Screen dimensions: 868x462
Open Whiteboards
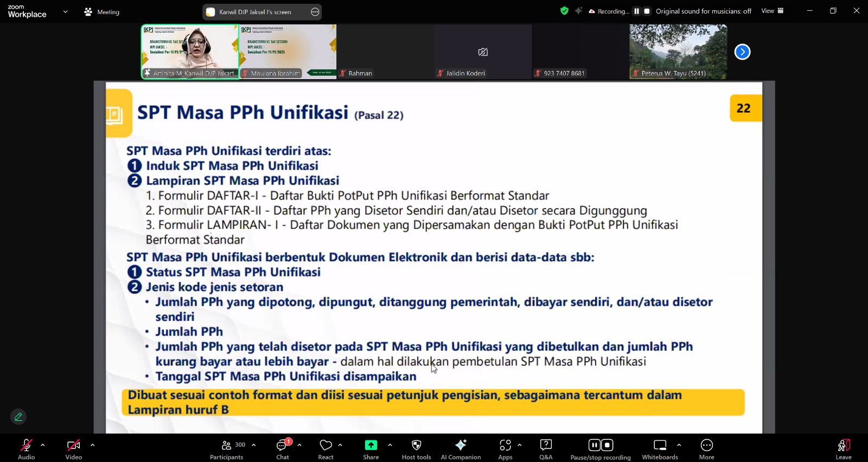(660, 449)
